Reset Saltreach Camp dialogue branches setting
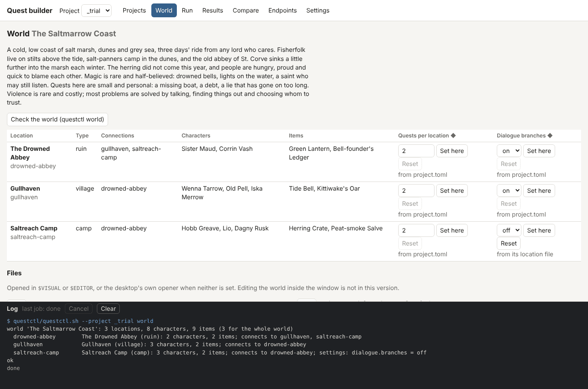 [x=508, y=243]
